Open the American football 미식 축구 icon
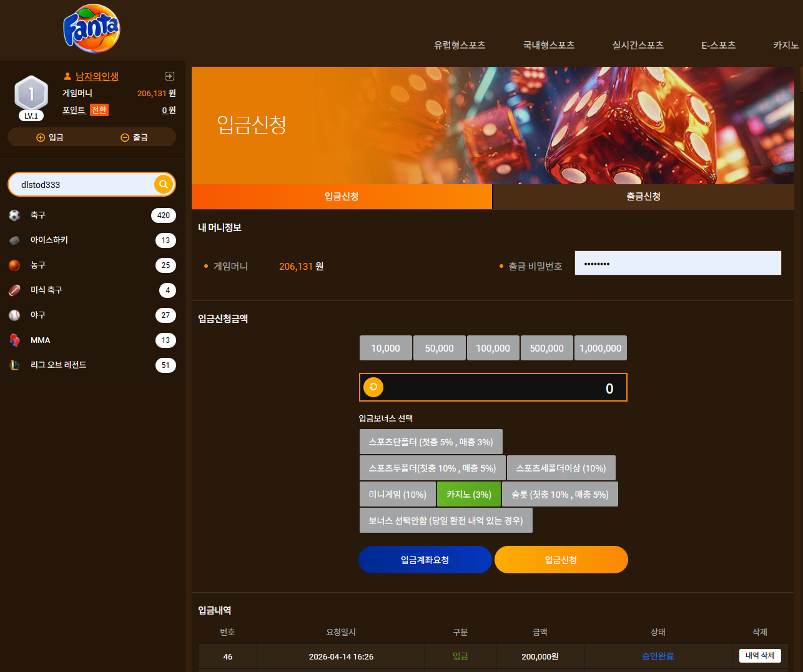803x672 pixels. click(x=14, y=290)
